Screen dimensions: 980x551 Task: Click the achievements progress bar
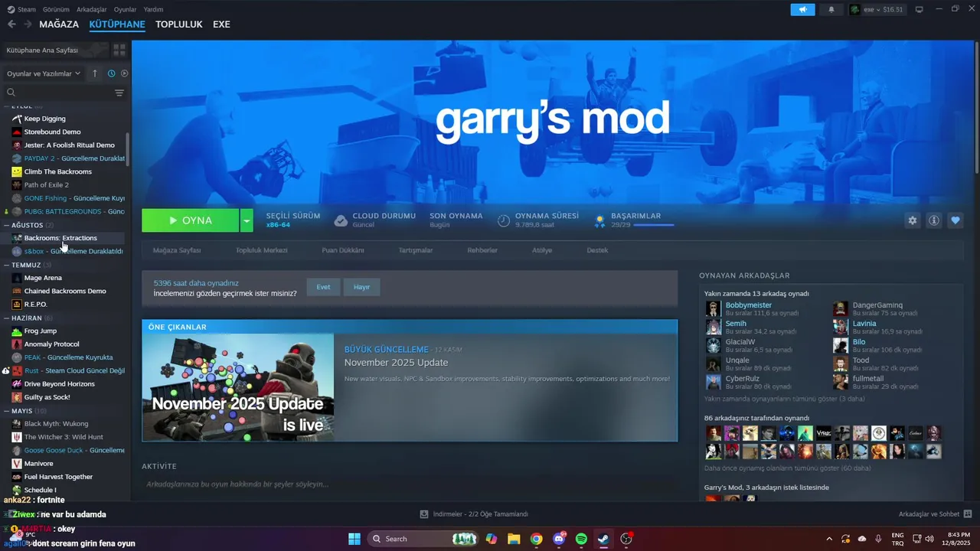[653, 225]
